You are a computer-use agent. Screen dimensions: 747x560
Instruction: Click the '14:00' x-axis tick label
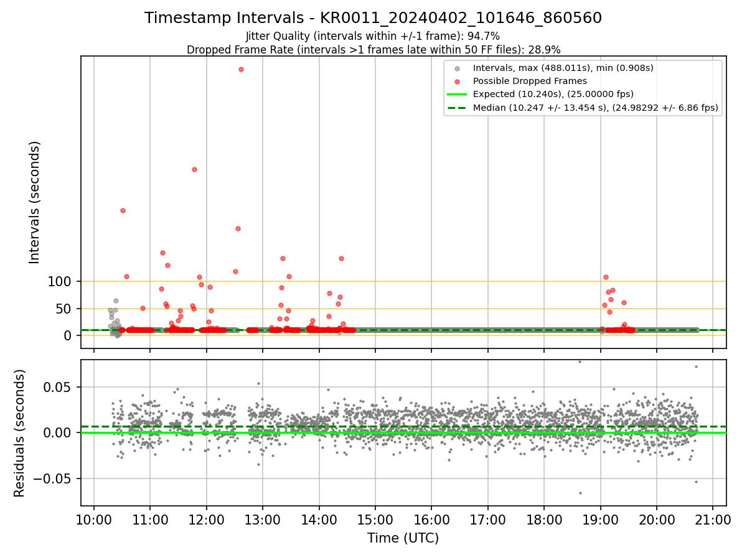pos(319,520)
